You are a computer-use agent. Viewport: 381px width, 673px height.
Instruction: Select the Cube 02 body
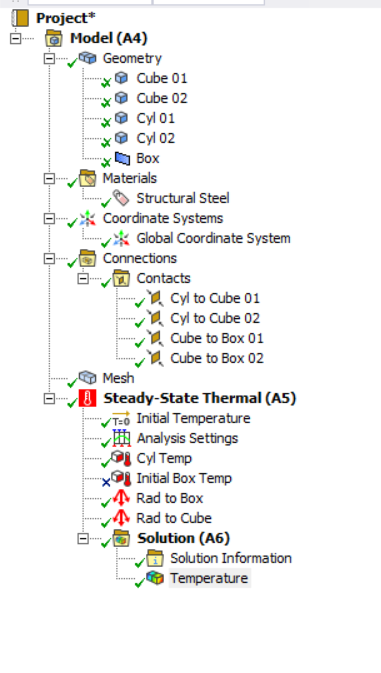162,98
